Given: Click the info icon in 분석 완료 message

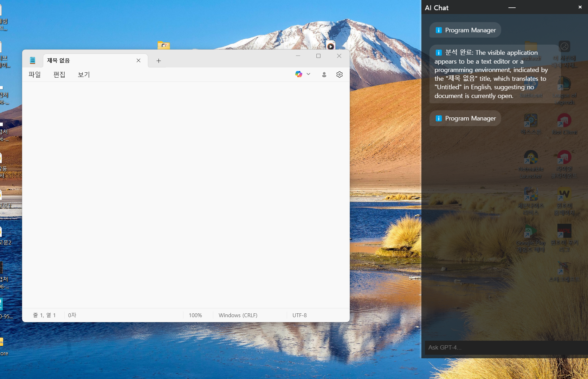Looking at the screenshot, I should click(x=439, y=53).
